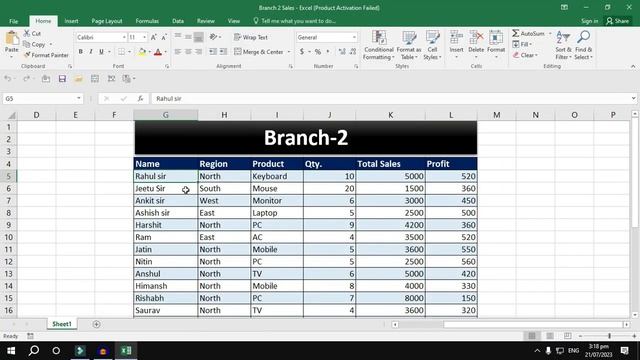The height and width of the screenshot is (360, 640).
Task: Click the Increase Indent icon
Action: (223, 52)
